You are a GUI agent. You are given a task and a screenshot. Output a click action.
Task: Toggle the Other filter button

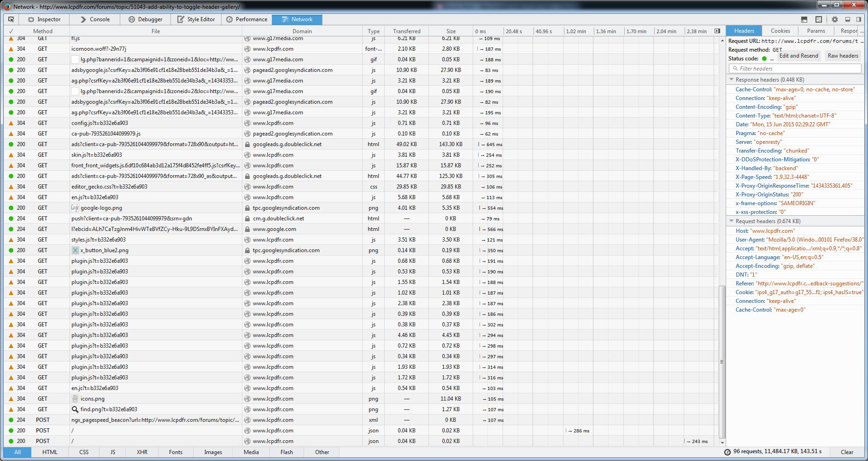(x=322, y=452)
